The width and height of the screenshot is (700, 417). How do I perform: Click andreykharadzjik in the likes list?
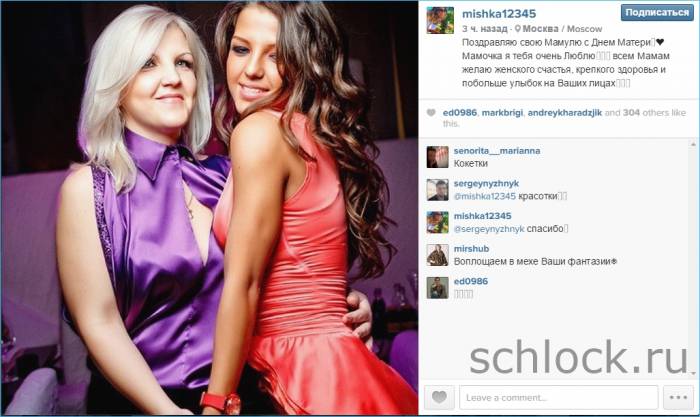[565, 113]
